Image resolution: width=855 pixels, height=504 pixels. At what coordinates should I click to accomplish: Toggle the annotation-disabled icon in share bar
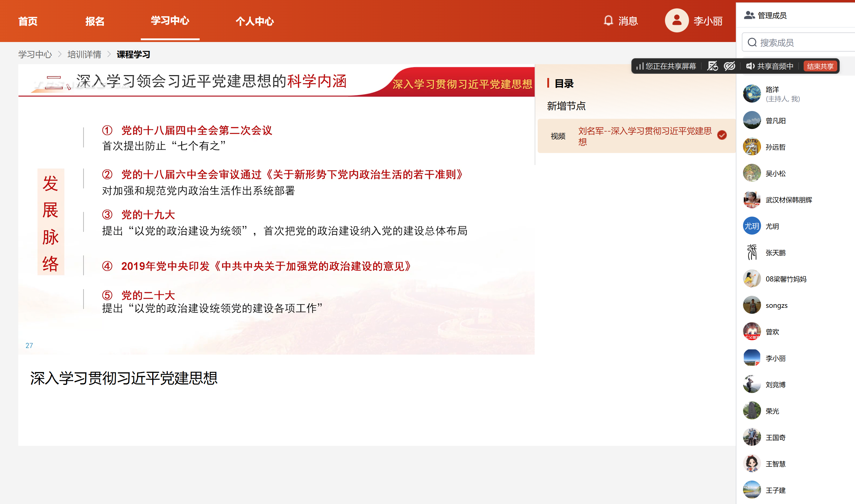pyautogui.click(x=713, y=66)
